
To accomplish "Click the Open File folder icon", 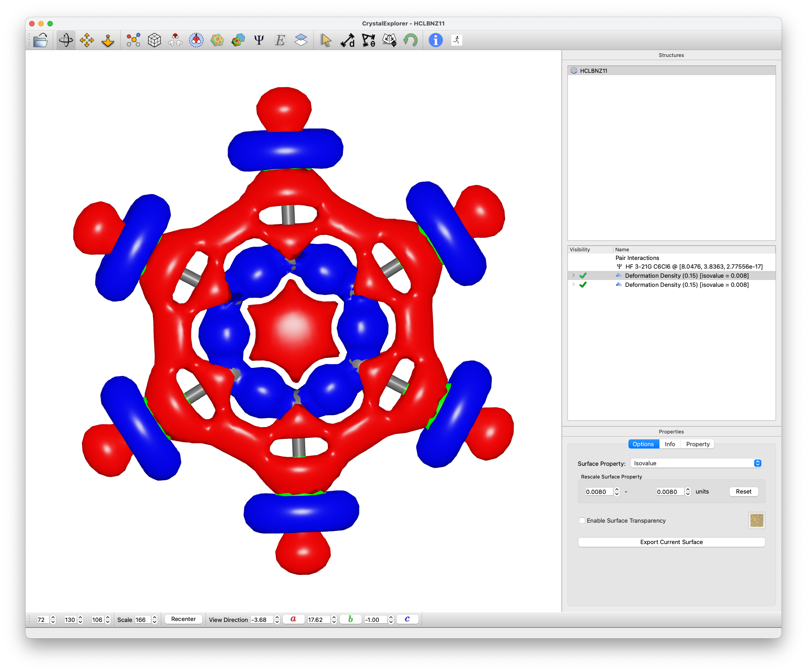I will (x=41, y=41).
